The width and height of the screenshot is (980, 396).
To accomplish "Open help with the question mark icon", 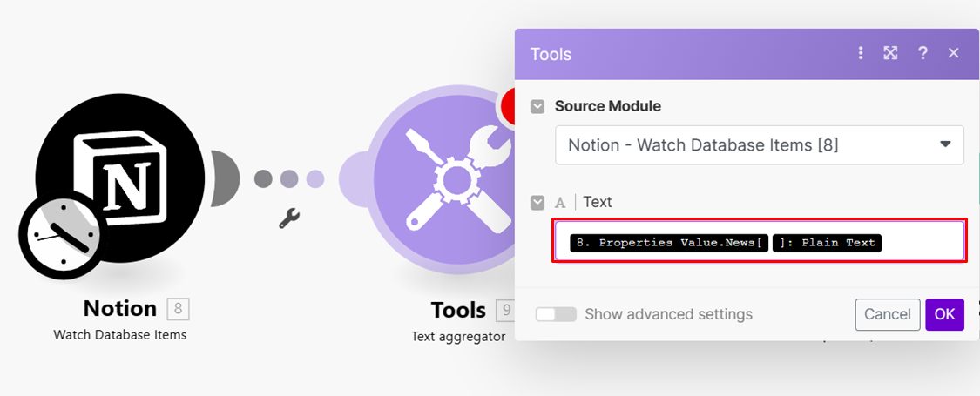I will click(923, 53).
